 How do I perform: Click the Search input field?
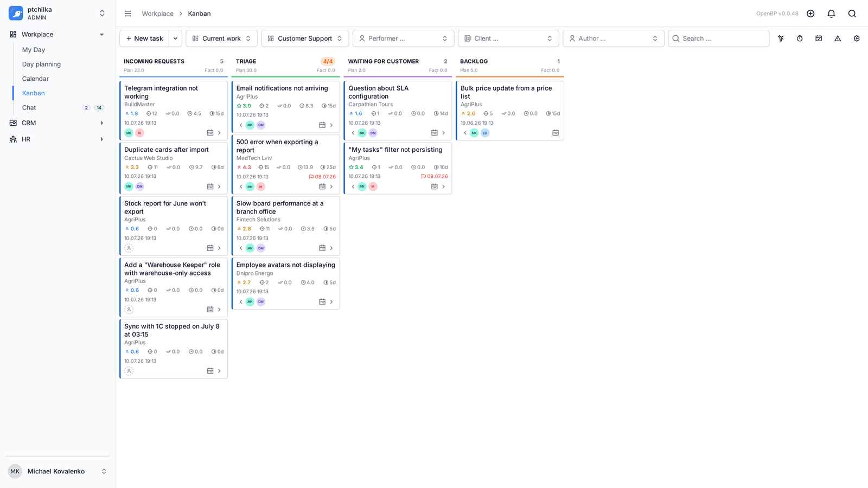pyautogui.click(x=719, y=38)
